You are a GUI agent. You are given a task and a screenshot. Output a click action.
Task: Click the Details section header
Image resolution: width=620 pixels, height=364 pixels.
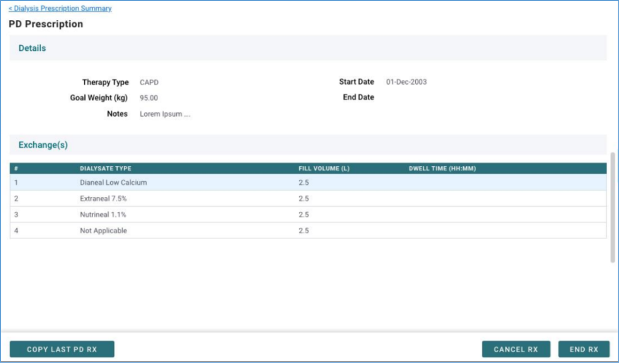32,48
